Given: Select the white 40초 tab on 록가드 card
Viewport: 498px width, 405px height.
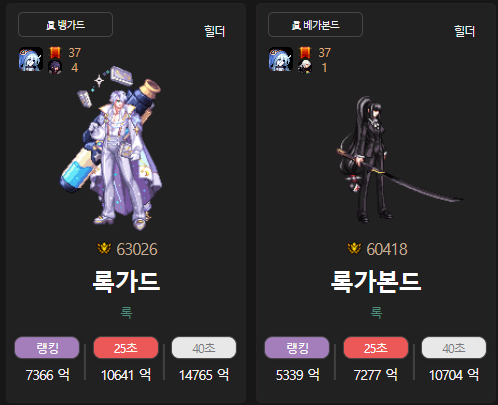Looking at the screenshot, I should coord(204,348).
